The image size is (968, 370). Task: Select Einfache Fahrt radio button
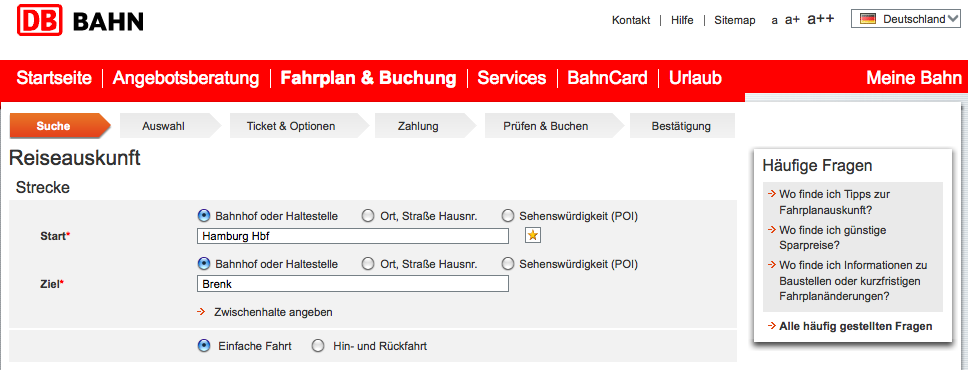coord(203,346)
